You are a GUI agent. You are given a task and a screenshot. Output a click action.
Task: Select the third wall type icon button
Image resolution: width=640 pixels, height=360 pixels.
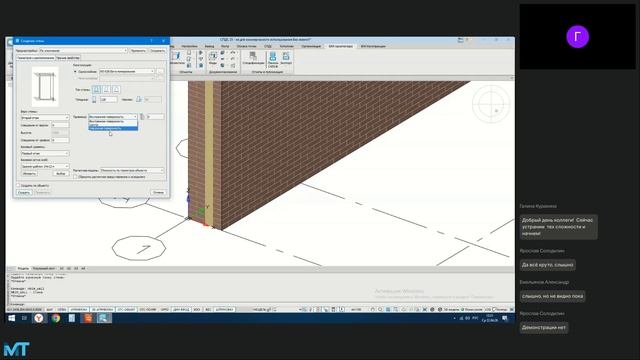coord(116,89)
